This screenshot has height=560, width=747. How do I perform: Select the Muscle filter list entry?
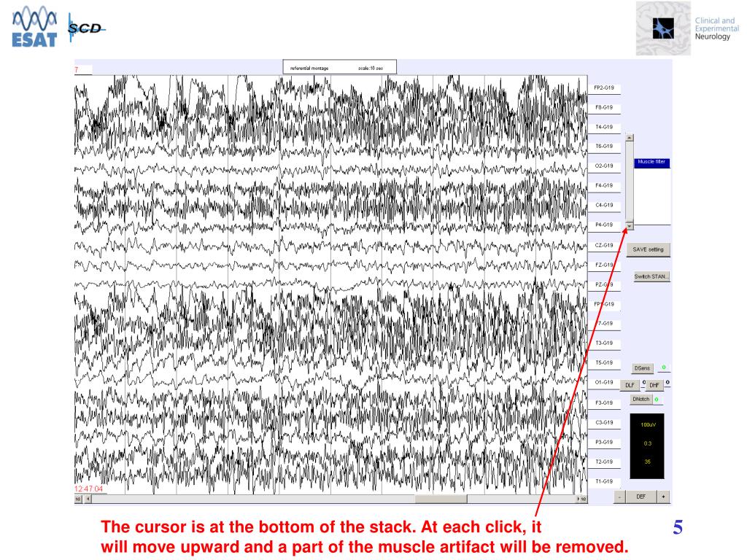point(651,163)
